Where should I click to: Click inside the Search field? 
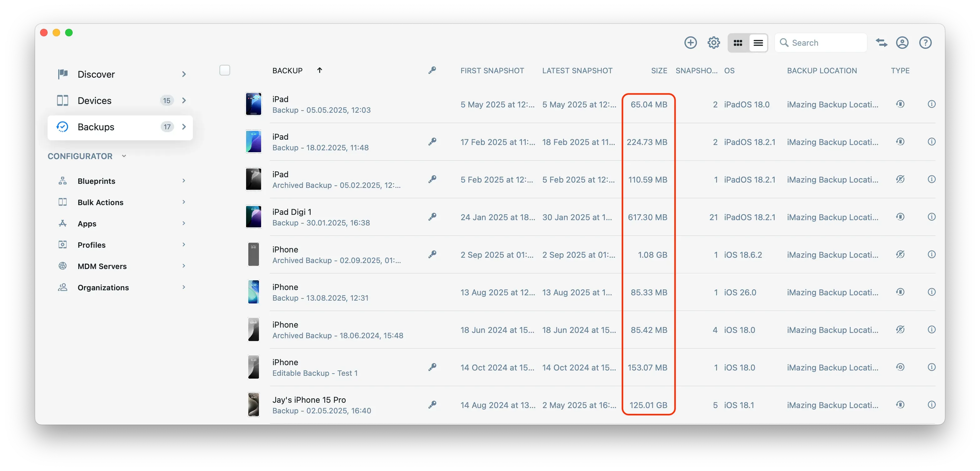(x=821, y=43)
